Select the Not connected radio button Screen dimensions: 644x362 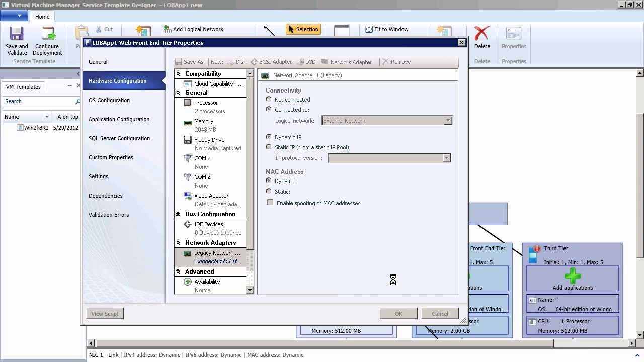(x=269, y=99)
